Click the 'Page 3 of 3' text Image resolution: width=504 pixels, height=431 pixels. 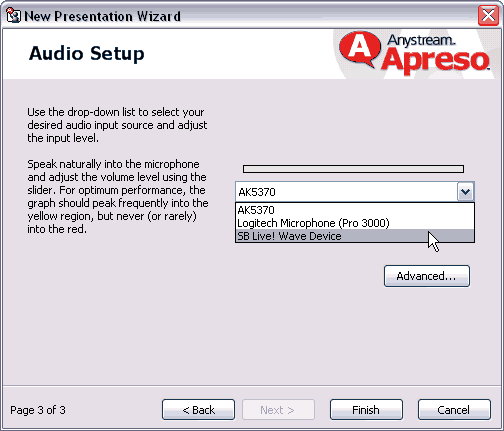(x=38, y=410)
